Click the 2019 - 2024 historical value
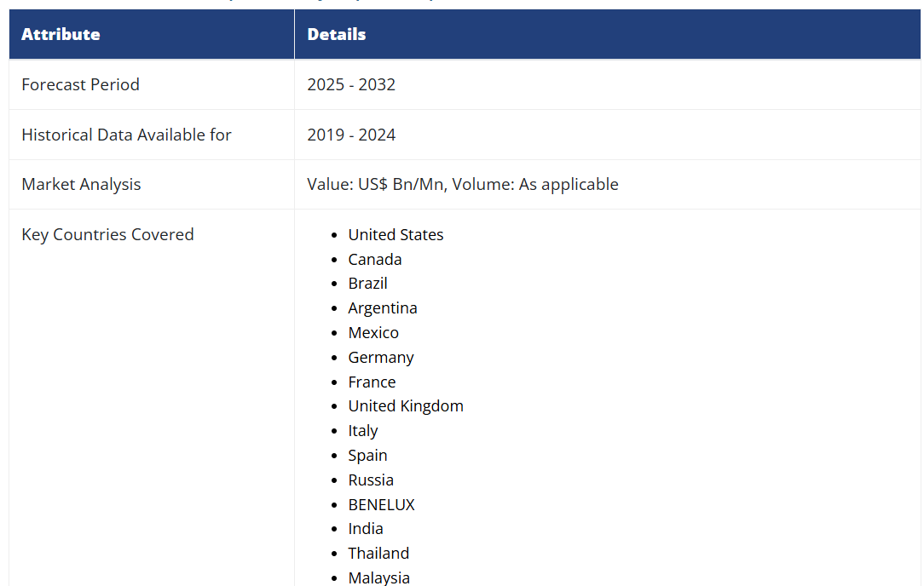Image resolution: width=924 pixels, height=586 pixels. click(x=351, y=135)
